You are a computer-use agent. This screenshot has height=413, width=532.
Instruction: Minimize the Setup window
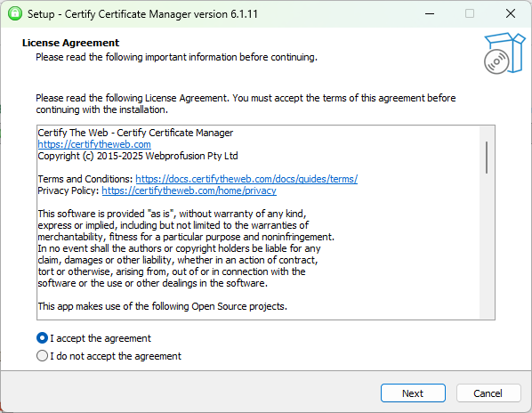[x=430, y=14]
